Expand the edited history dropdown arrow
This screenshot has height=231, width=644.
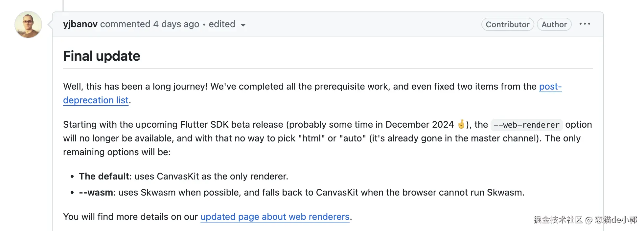coord(243,25)
